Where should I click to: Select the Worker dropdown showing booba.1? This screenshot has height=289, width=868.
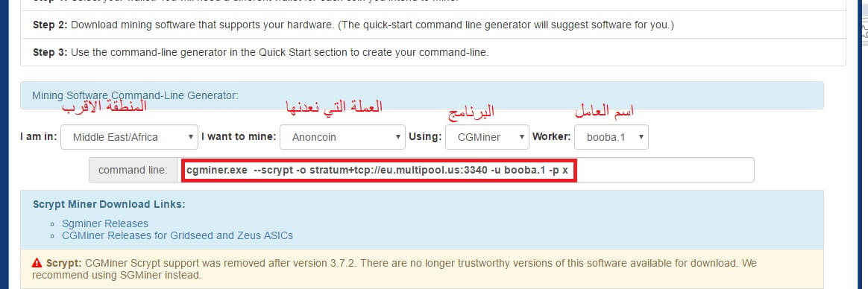pos(611,137)
